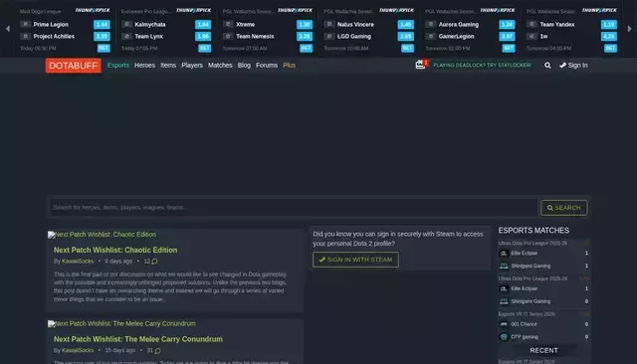This screenshot has height=364, width=637.
Task: Click the BET button on the Kalmychata match
Action: [205, 48]
